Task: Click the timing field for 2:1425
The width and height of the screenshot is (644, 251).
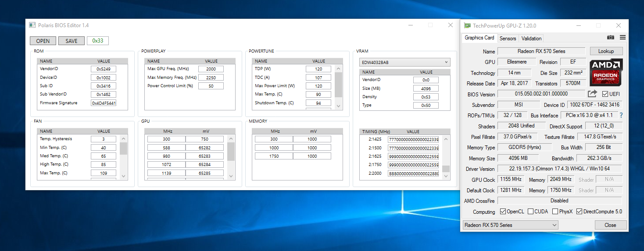Action: [413, 139]
